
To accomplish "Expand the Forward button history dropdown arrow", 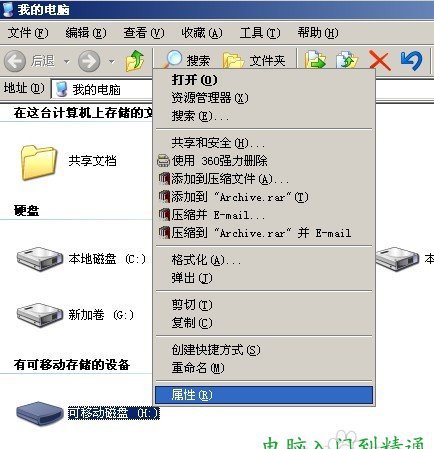I will [x=112, y=61].
